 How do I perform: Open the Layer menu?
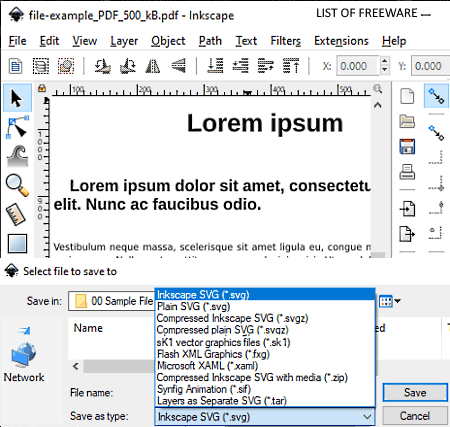point(124,41)
